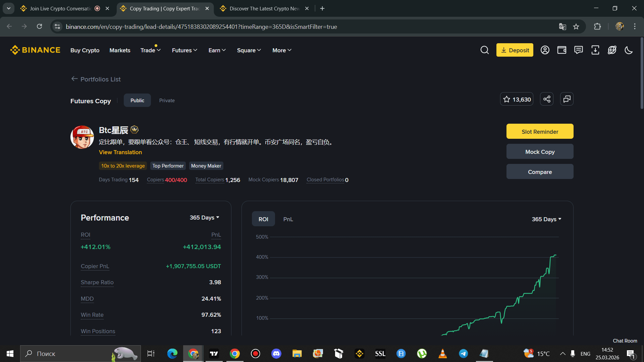Image resolution: width=644 pixels, height=362 pixels.
Task: Click the Top Performer tag
Action: (x=168, y=166)
